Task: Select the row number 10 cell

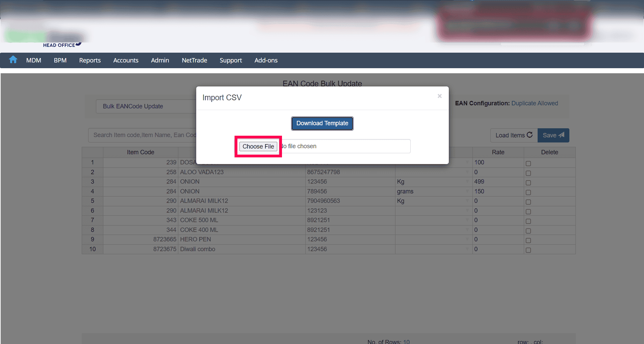Action: (93, 249)
